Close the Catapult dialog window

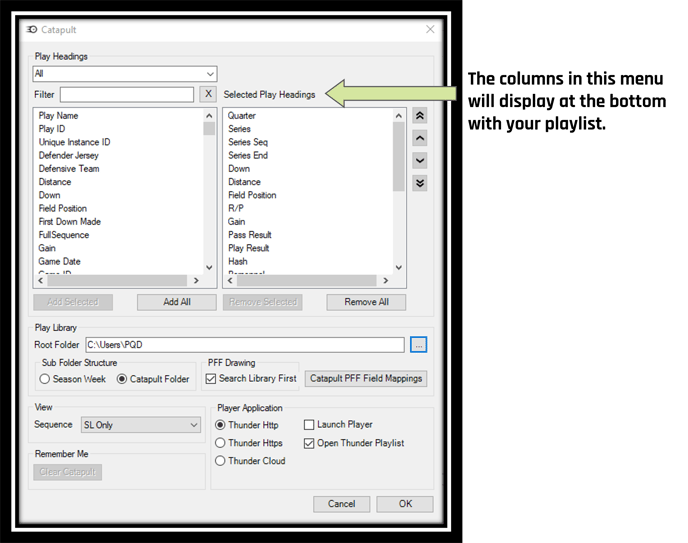point(430,29)
